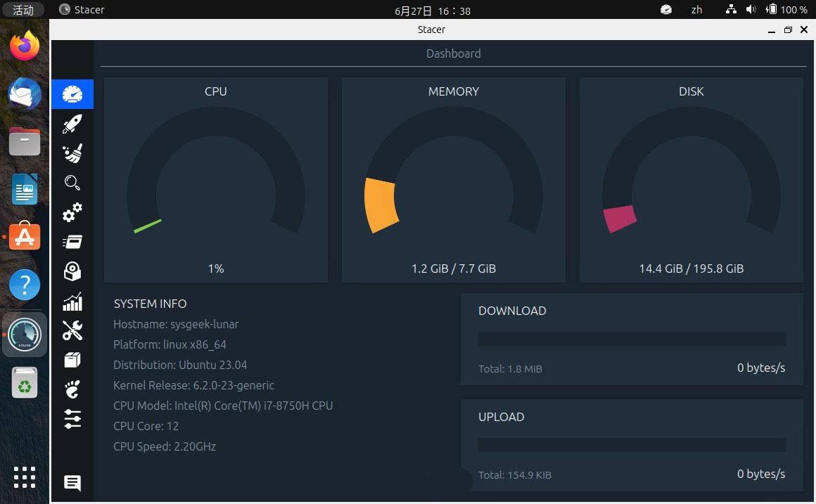Open Resources bar chart icon
816x504 pixels.
[72, 302]
